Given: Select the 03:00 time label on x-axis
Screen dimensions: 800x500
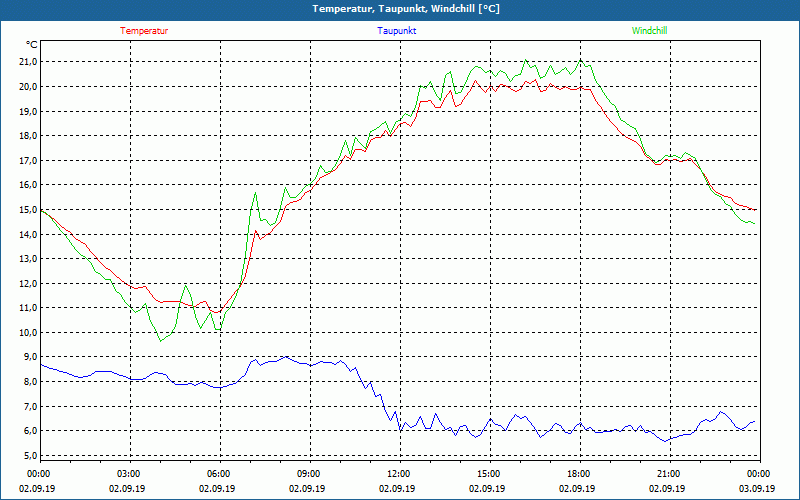Looking at the screenshot, I should pos(129,474).
